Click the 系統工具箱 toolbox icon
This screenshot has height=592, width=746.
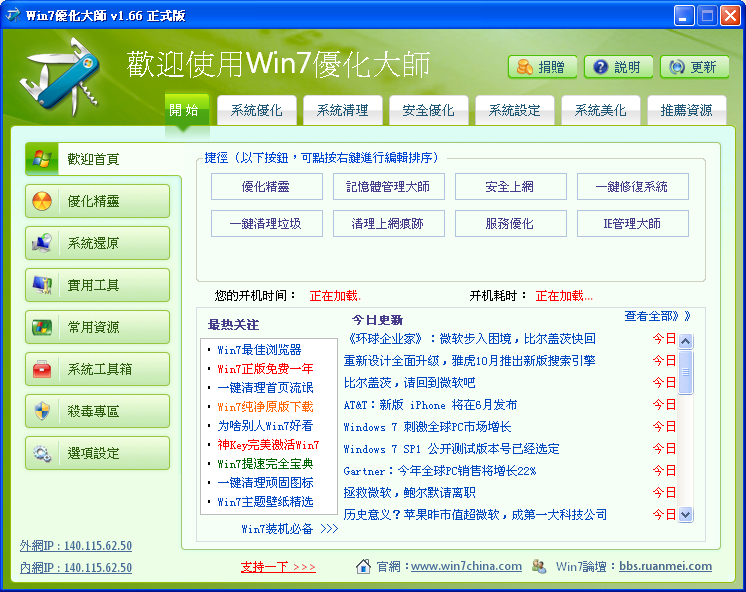42,369
